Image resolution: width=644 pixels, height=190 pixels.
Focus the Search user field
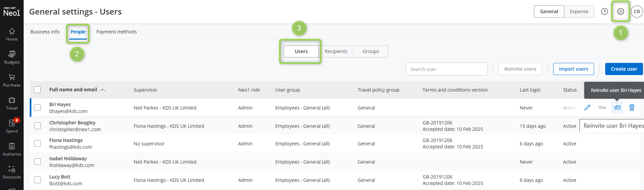446,69
